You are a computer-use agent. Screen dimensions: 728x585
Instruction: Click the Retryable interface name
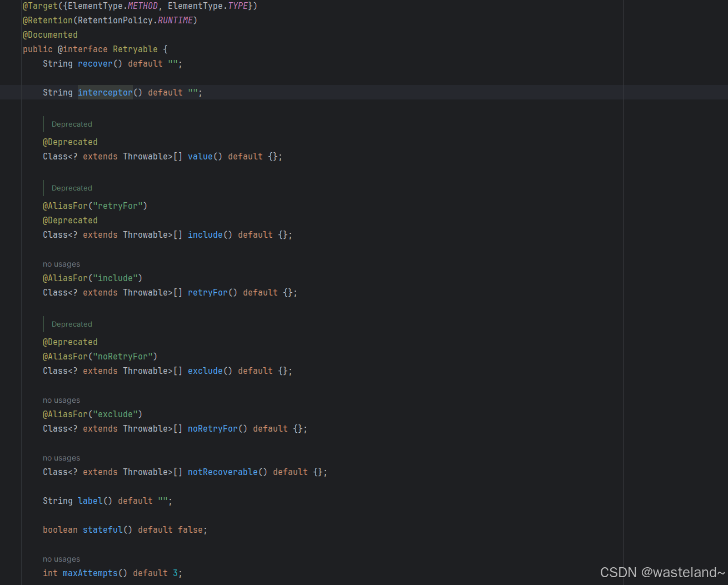pos(135,49)
